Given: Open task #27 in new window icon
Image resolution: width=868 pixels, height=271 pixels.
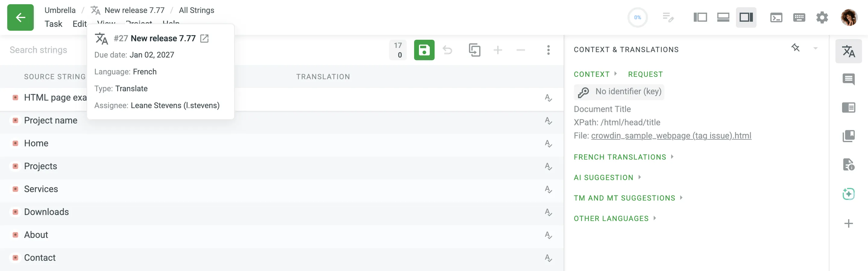Looking at the screenshot, I should pos(204,38).
